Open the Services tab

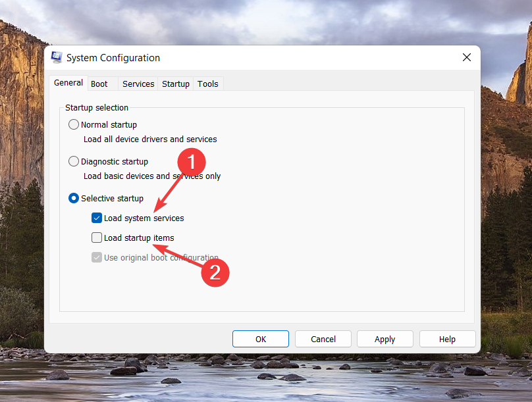coord(138,84)
